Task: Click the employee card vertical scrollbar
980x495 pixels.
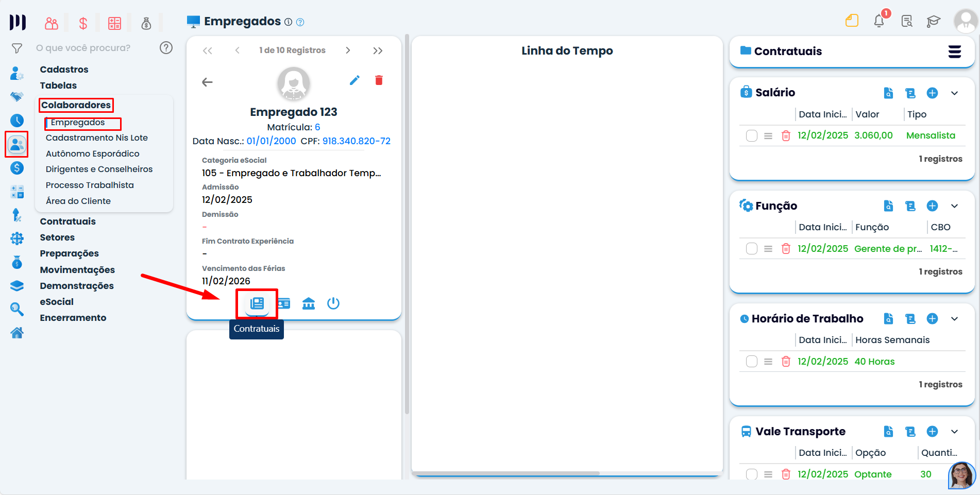Action: pyautogui.click(x=407, y=224)
